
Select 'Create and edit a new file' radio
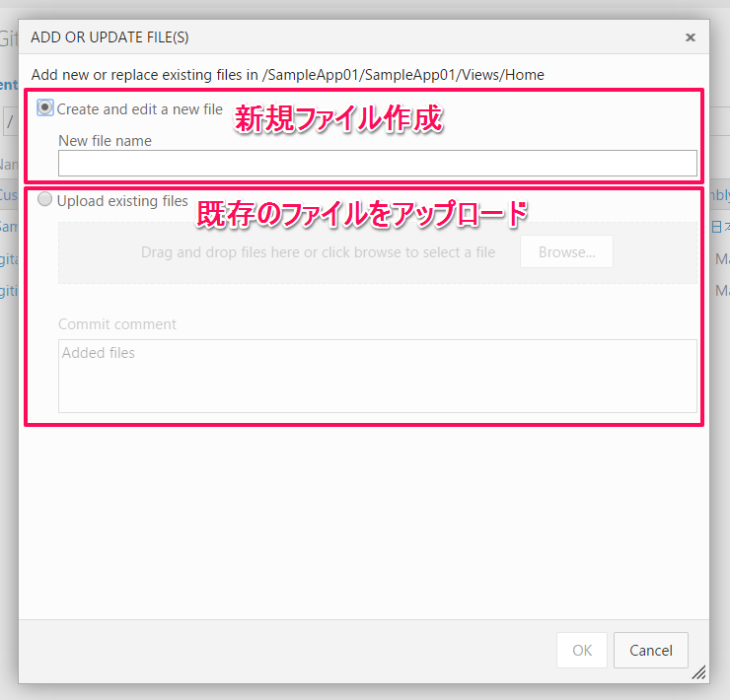[44, 108]
